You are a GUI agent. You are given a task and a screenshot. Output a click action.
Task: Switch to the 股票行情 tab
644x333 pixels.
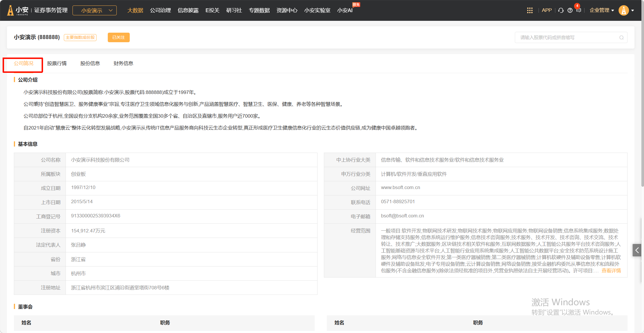(x=57, y=63)
